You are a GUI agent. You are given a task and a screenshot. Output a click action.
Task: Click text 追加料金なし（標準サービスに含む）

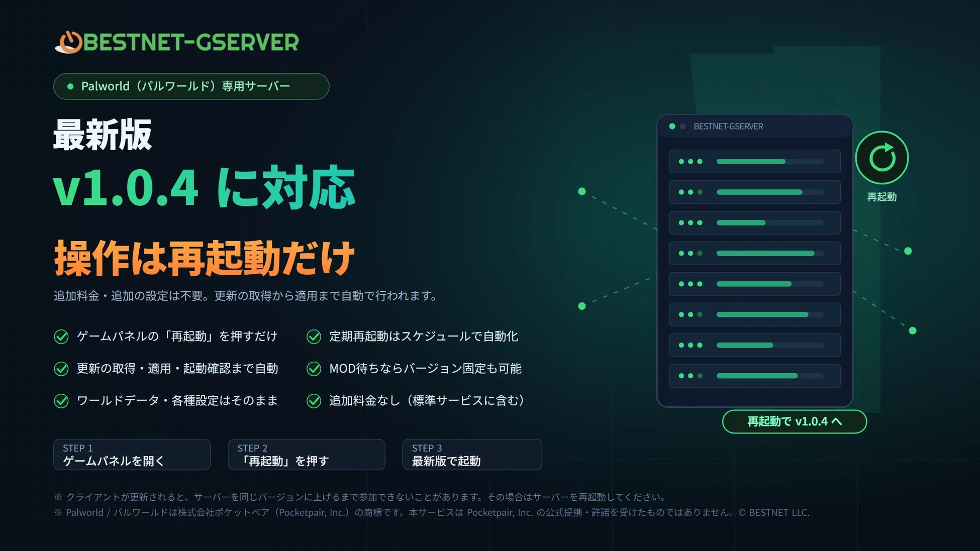(x=428, y=400)
